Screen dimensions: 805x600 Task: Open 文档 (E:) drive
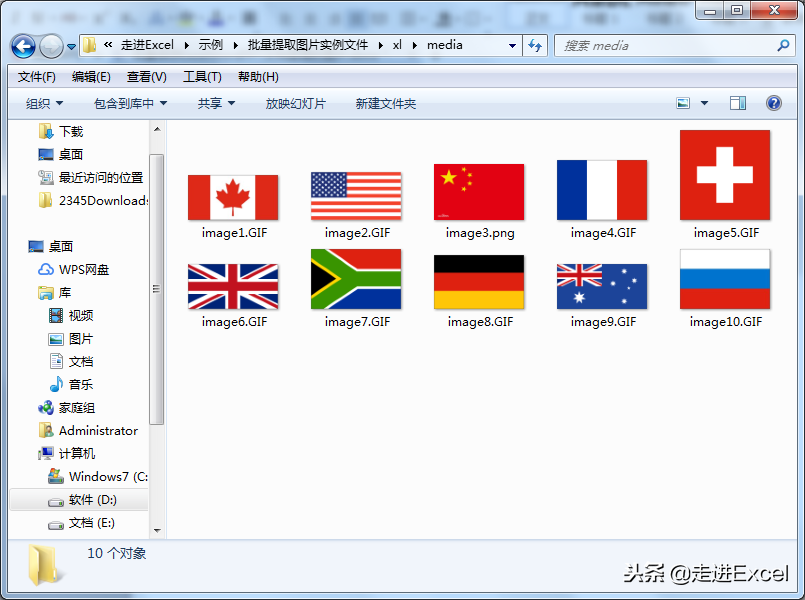click(x=81, y=523)
